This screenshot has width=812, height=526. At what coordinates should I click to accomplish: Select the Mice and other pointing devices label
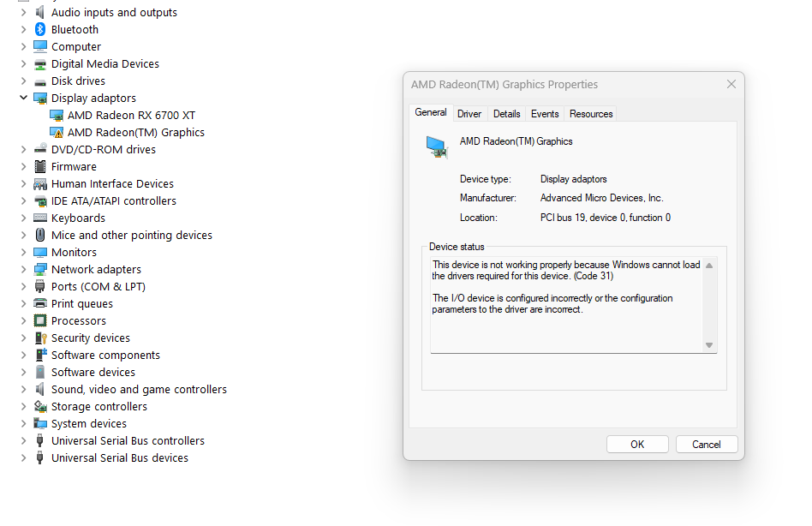click(132, 235)
